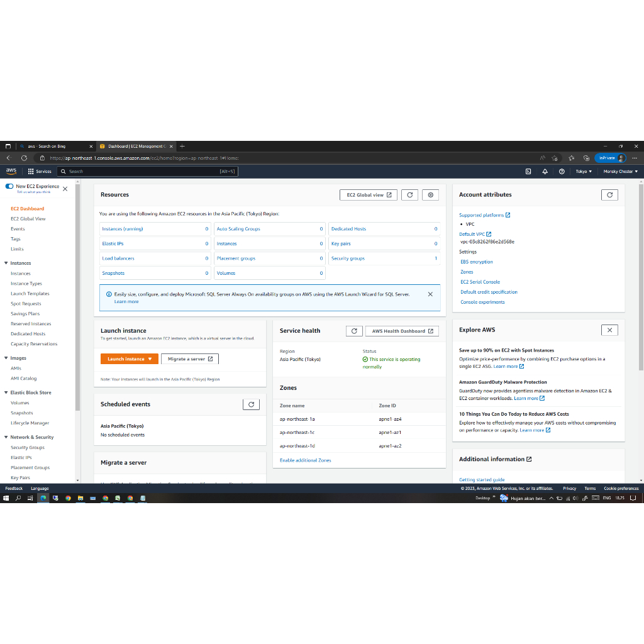Open Resources settings gear

coord(430,195)
